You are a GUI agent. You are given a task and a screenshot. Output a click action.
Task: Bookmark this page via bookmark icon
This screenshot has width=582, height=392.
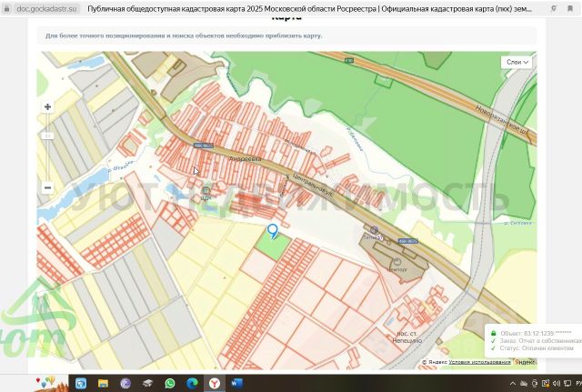[x=570, y=8]
